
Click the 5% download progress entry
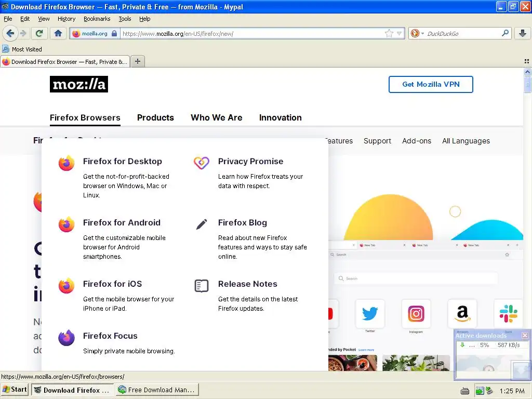click(x=491, y=345)
